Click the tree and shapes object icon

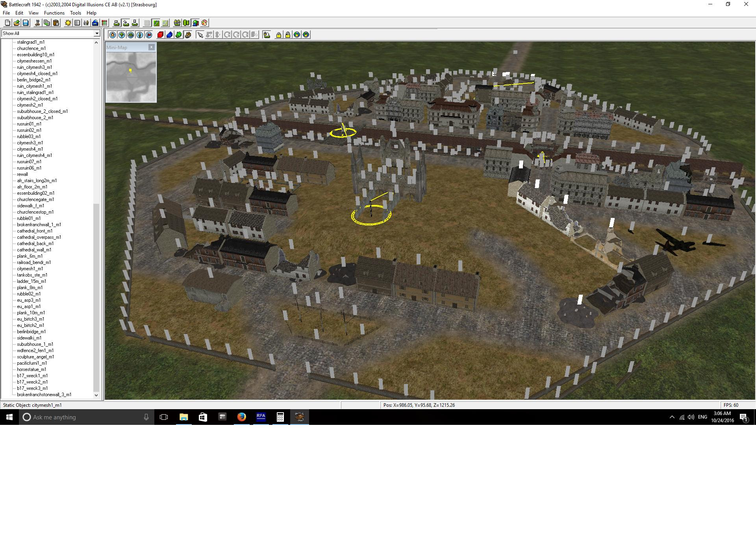tap(195, 23)
